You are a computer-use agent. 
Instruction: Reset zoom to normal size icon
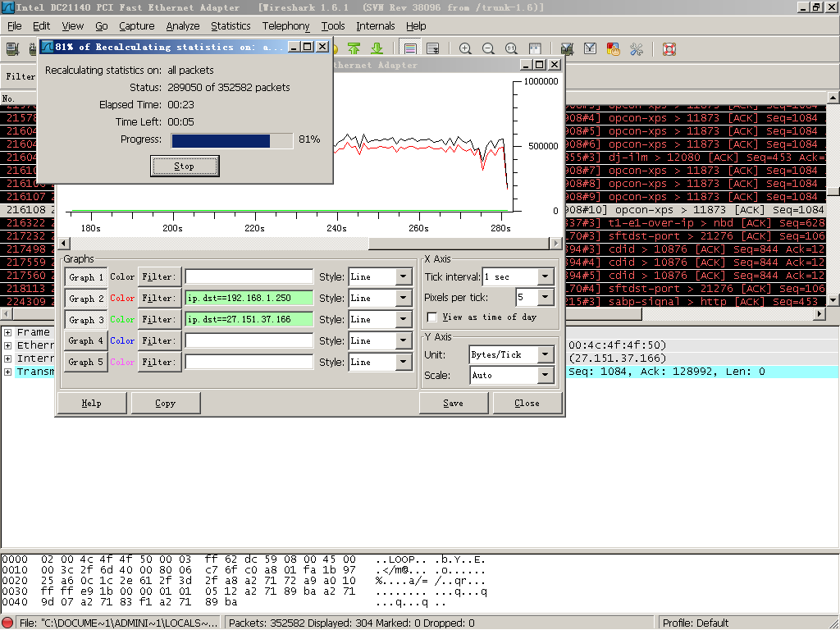pos(511,48)
